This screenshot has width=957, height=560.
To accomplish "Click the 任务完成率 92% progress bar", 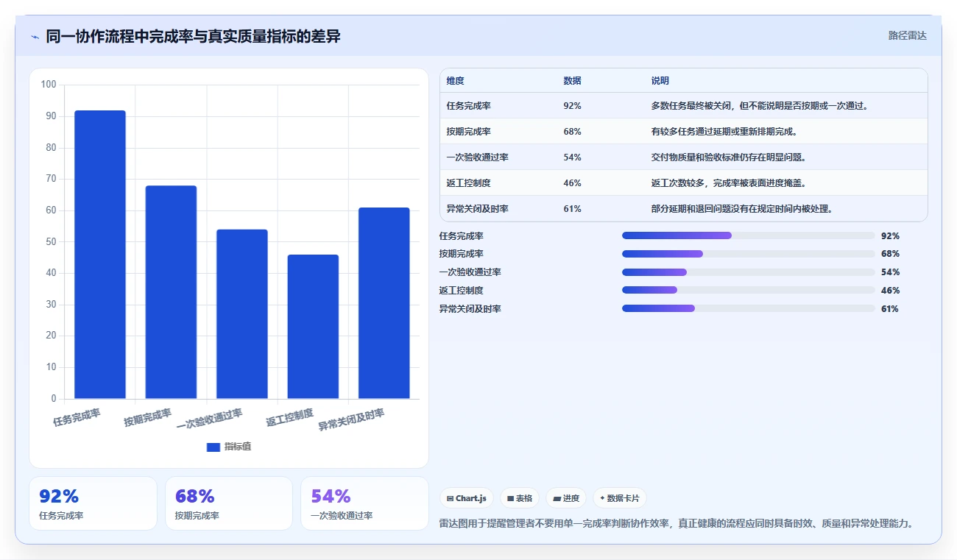I will click(749, 235).
